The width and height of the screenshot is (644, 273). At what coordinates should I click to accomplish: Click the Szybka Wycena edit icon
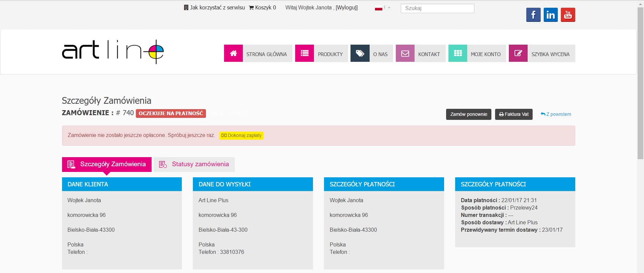[x=518, y=53]
